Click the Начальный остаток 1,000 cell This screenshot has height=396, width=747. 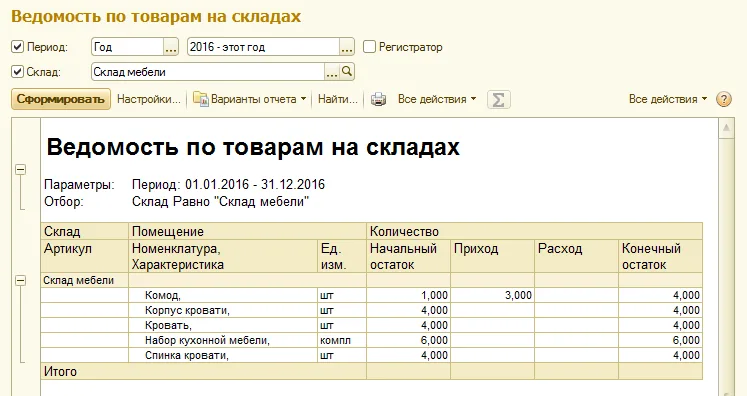point(408,295)
